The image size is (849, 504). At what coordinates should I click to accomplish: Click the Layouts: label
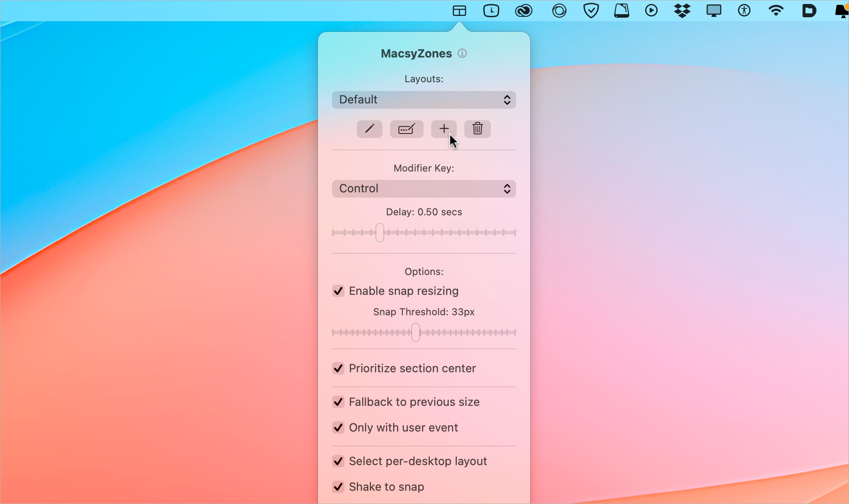pyautogui.click(x=424, y=79)
